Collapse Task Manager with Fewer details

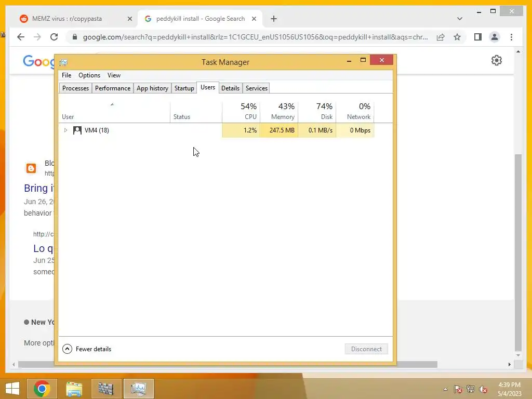click(87, 349)
